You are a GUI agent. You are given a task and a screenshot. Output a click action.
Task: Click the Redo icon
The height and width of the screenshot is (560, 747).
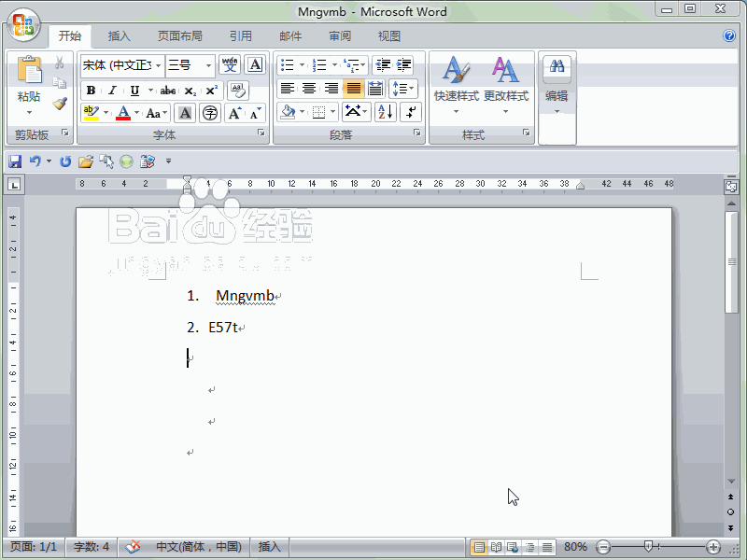click(x=65, y=161)
